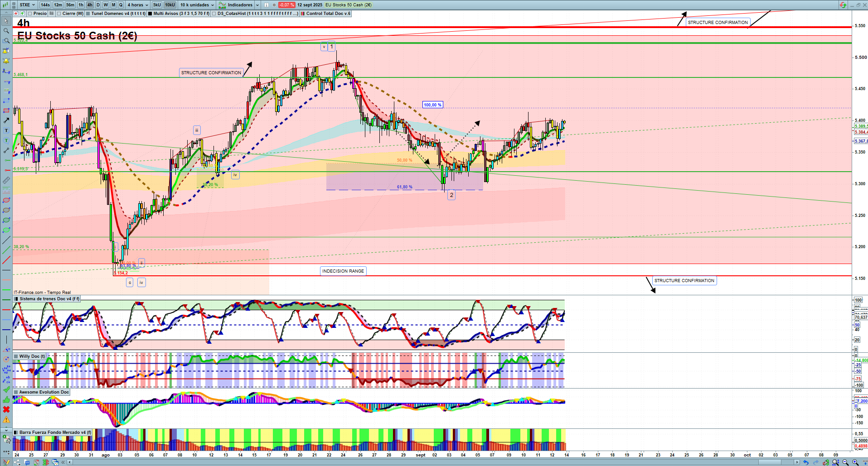Switch to the 56m timeframe
Image resolution: width=868 pixels, height=466 pixels.
click(x=70, y=5)
